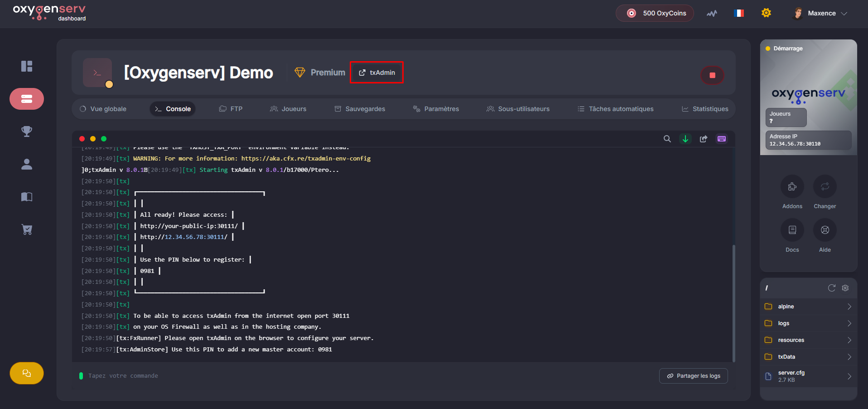Open the Docs icon
Viewport: 868px width, 409px height.
point(792,230)
